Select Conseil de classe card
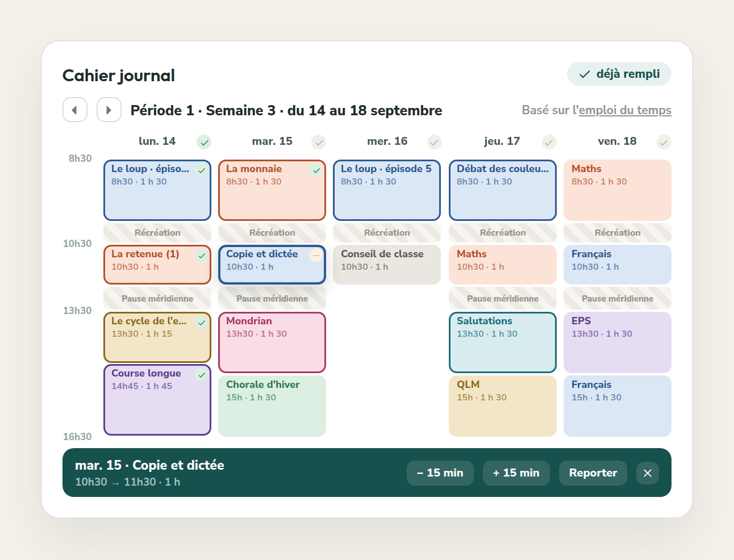Viewport: 734px width, 560px height. 387,265
